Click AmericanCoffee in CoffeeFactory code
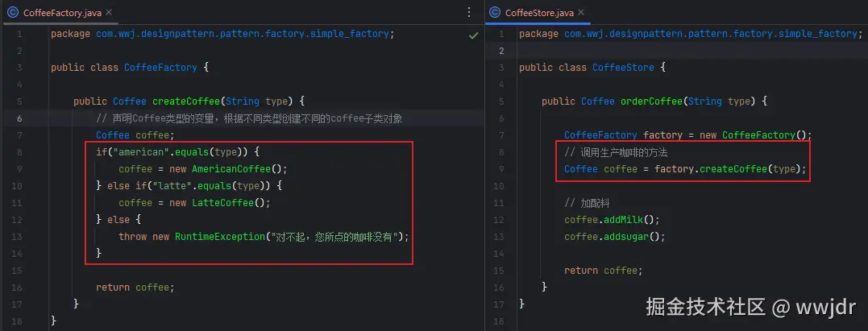The width and height of the screenshot is (868, 331). tap(230, 169)
